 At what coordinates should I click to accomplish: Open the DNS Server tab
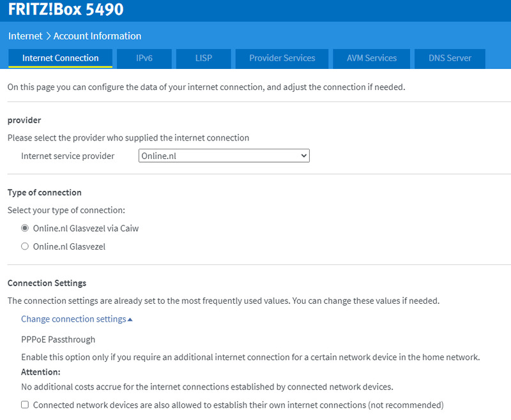[x=450, y=58]
